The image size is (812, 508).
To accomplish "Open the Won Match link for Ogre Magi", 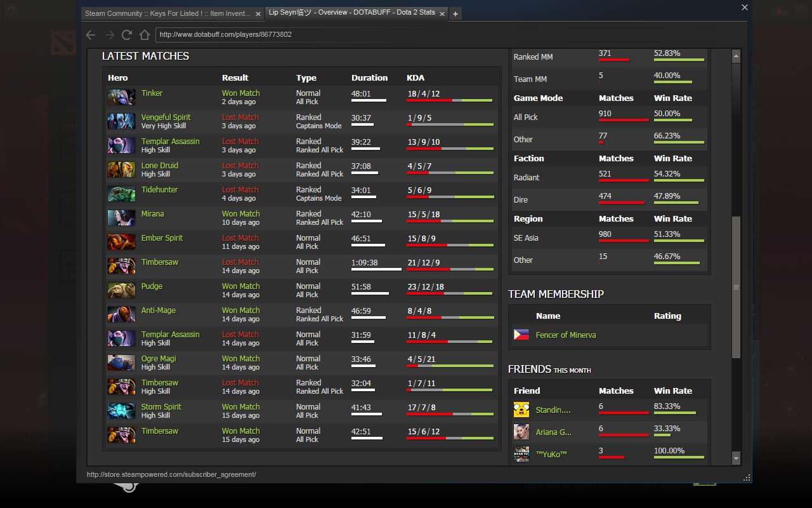I will tap(241, 358).
